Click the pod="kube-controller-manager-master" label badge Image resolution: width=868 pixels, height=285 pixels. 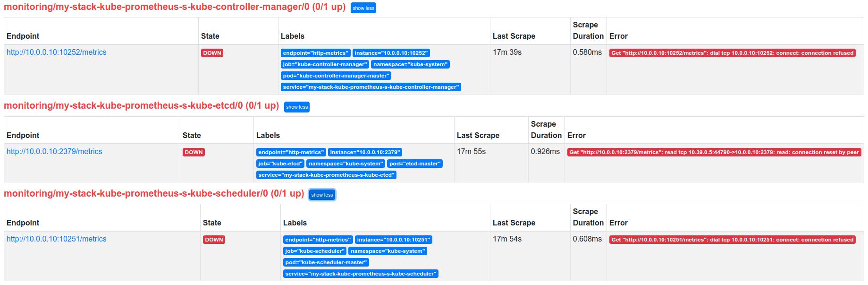pos(336,76)
